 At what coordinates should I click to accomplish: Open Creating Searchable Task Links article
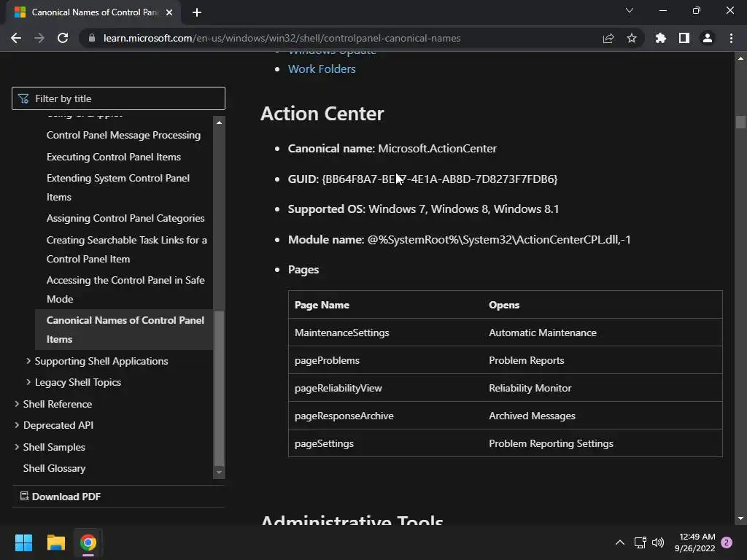click(x=127, y=249)
